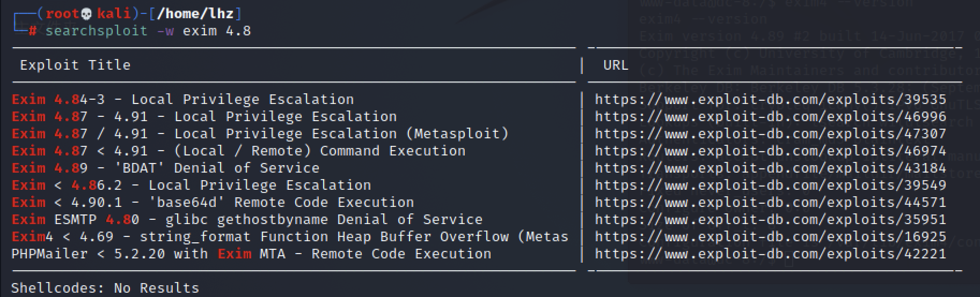Image resolution: width=980 pixels, height=297 pixels.
Task: Visit the exploit-db link ending in 16925
Action: (x=770, y=236)
